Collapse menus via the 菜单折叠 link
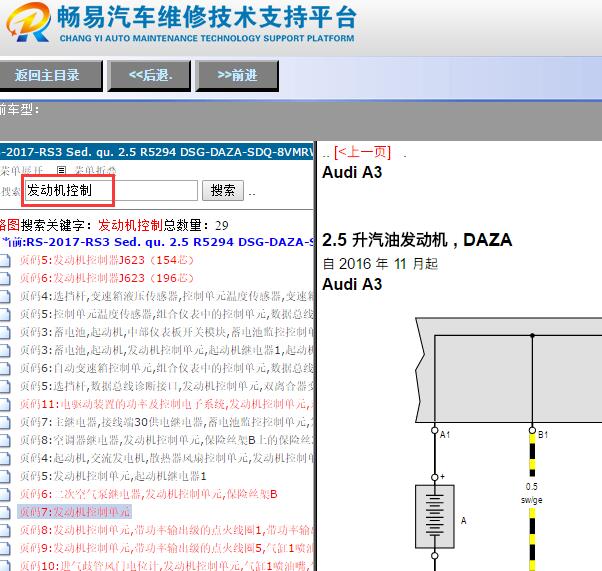 pyautogui.click(x=95, y=170)
